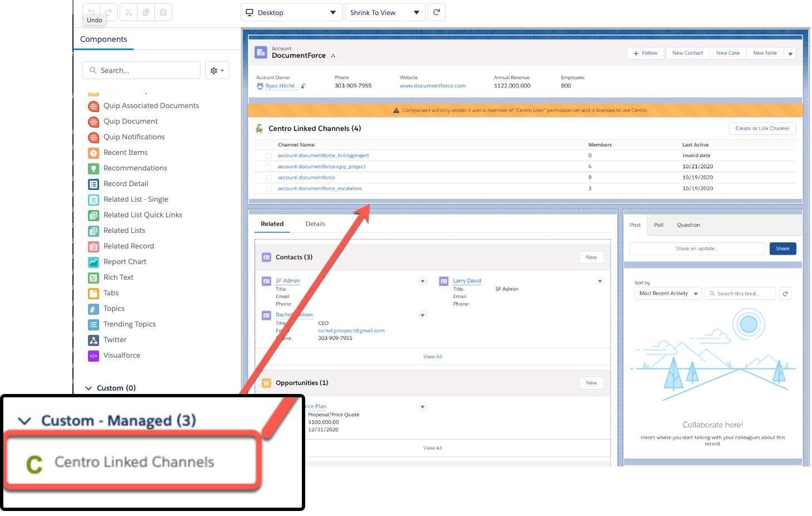Select the Related List - Single icon

pyautogui.click(x=94, y=199)
